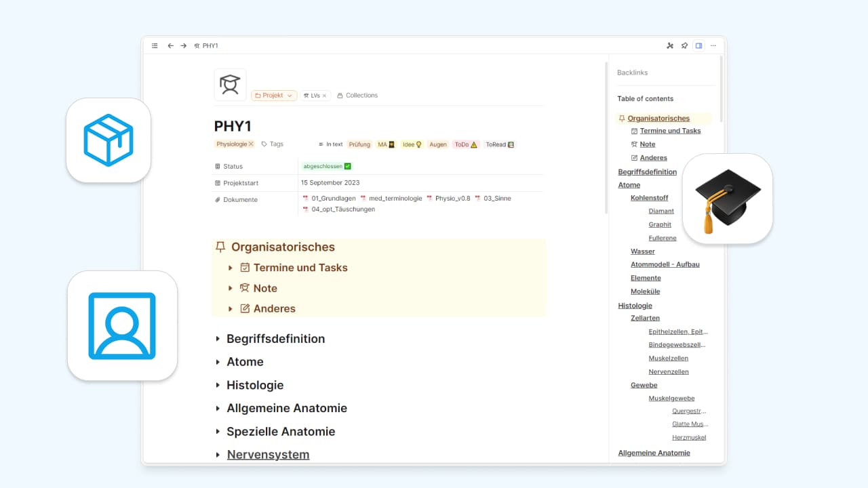The image size is (868, 488).
Task: Open the Backlinks panel section
Action: (632, 73)
